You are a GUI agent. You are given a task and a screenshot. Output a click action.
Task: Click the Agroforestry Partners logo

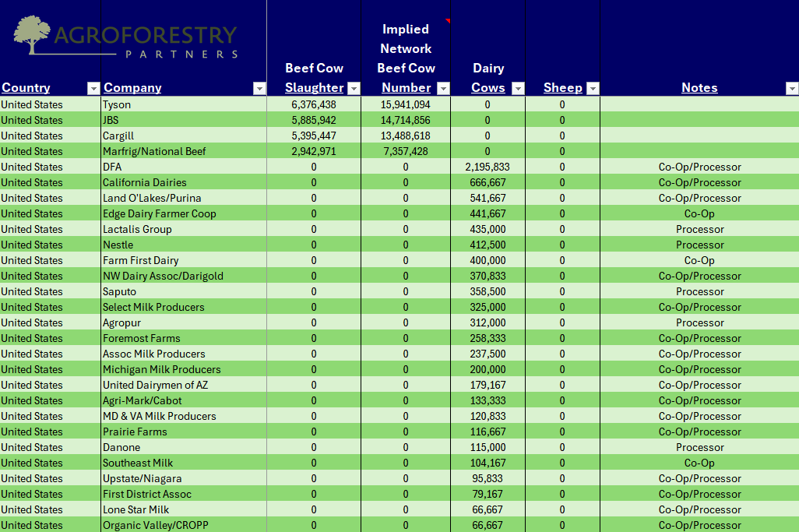[125, 37]
